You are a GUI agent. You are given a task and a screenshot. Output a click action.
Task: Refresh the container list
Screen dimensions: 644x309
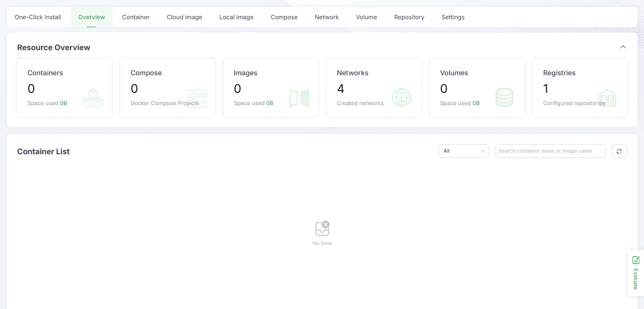tap(619, 151)
